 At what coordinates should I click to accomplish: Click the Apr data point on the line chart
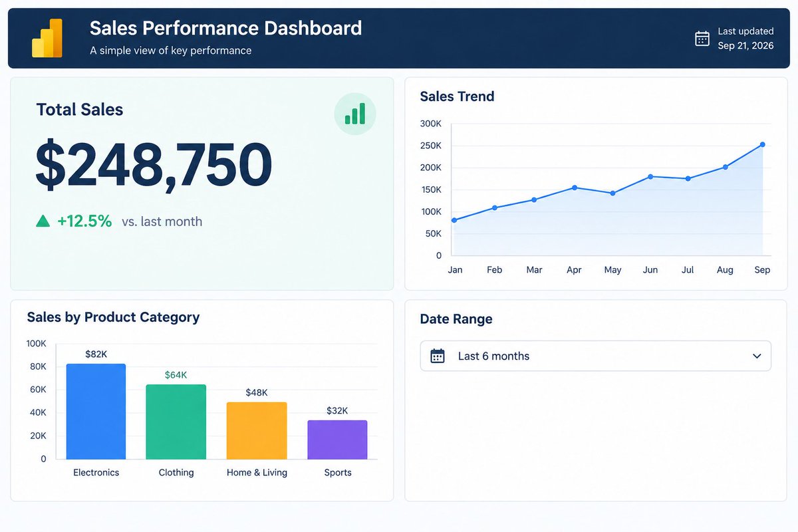pyautogui.click(x=575, y=188)
